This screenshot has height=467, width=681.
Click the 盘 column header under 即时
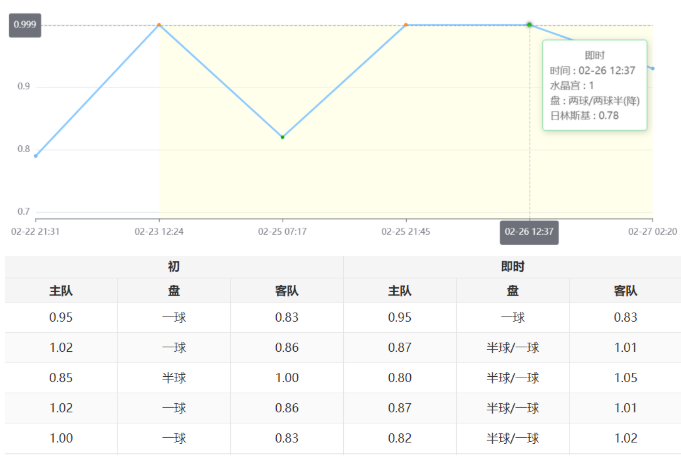pyautogui.click(x=512, y=291)
